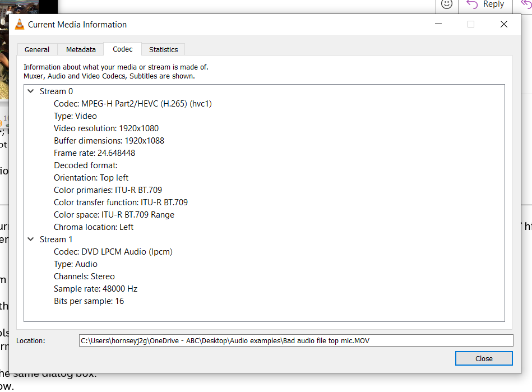Collapse the Stream 1 tree node
This screenshot has width=532, height=392.
coord(31,239)
